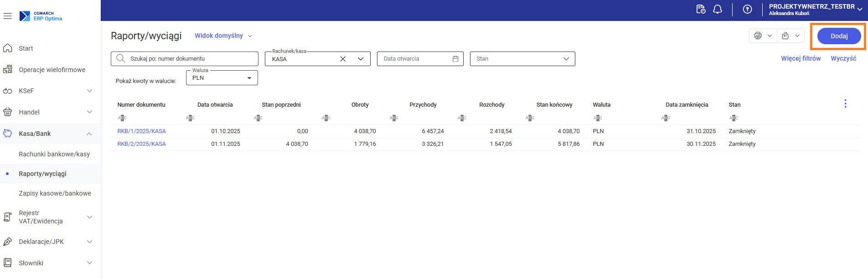The width and height of the screenshot is (868, 279).
Task: Expand the Stan filter dropdown
Action: pyautogui.click(x=566, y=59)
